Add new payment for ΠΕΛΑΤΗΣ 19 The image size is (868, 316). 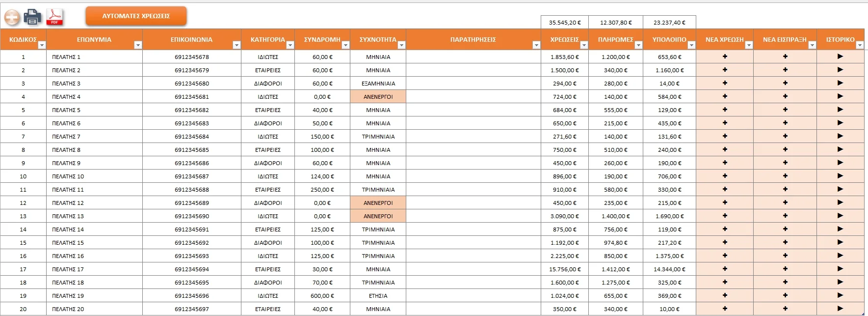click(x=785, y=295)
